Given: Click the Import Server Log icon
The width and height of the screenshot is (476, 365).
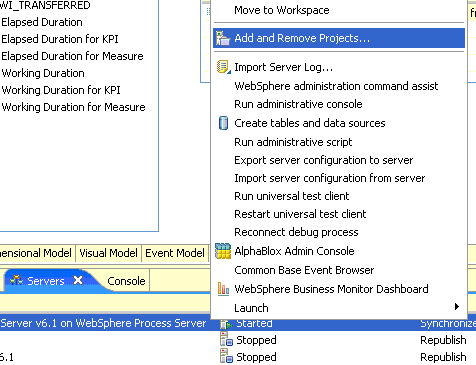Looking at the screenshot, I should [223, 67].
